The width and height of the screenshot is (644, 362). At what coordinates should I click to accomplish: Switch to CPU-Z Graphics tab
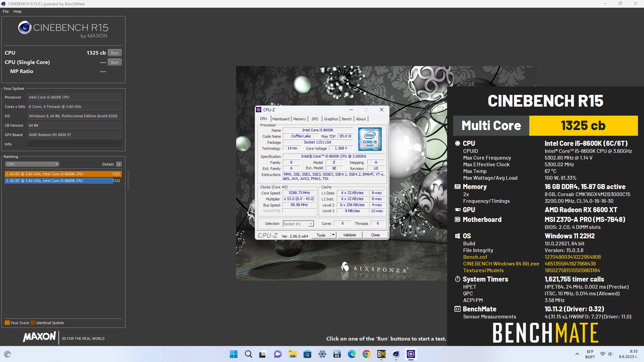[x=331, y=119]
